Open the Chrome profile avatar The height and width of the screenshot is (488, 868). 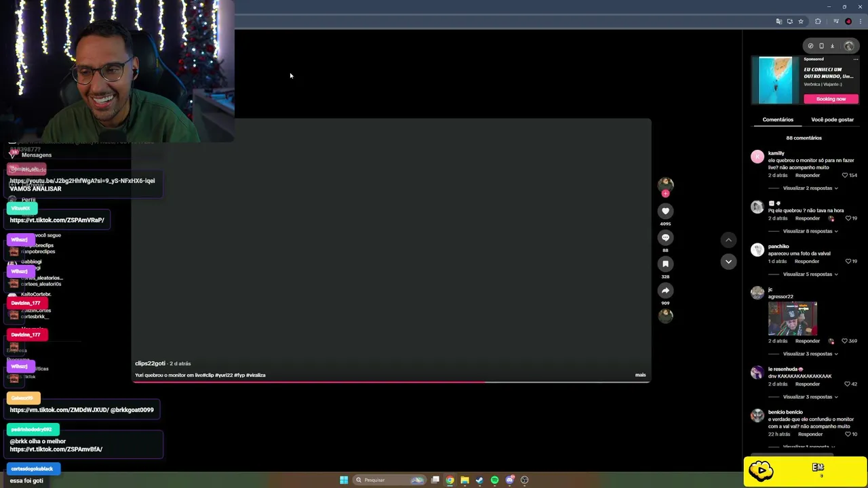coord(848,22)
